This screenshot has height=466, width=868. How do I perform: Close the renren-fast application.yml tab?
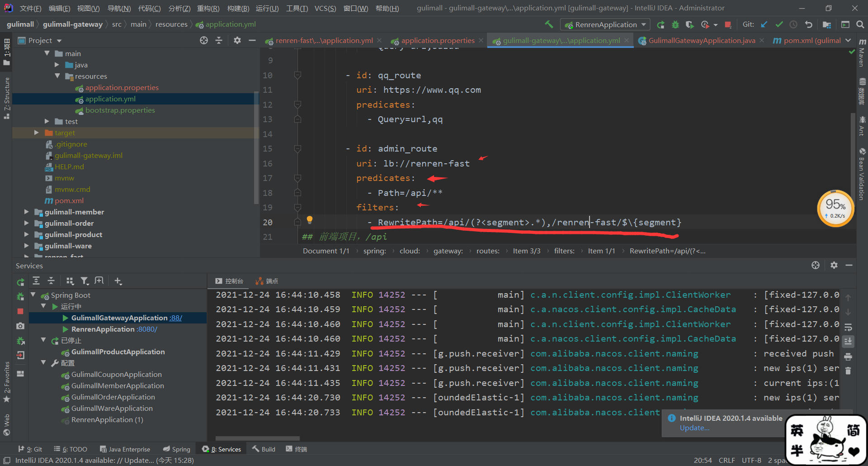tap(379, 40)
